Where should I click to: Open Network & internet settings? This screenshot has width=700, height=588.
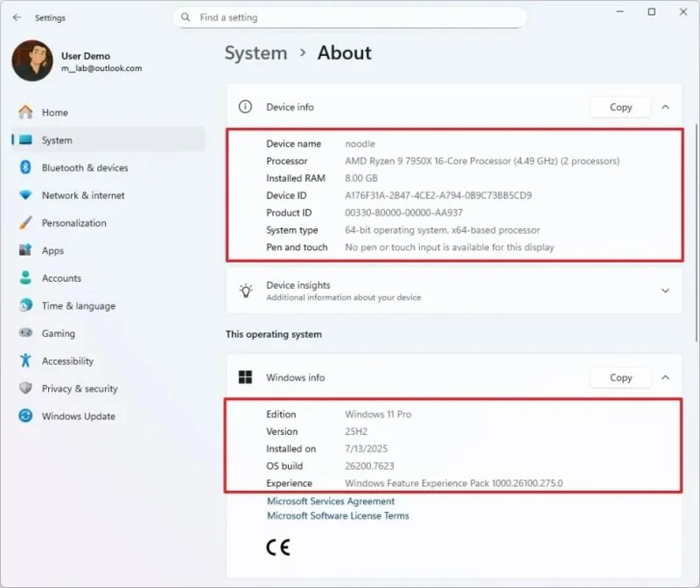pyautogui.click(x=108, y=195)
